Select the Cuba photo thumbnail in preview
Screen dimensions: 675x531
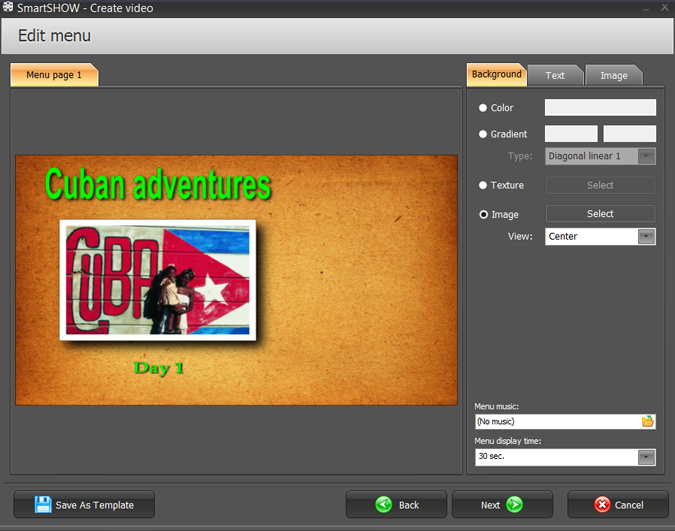pos(158,280)
